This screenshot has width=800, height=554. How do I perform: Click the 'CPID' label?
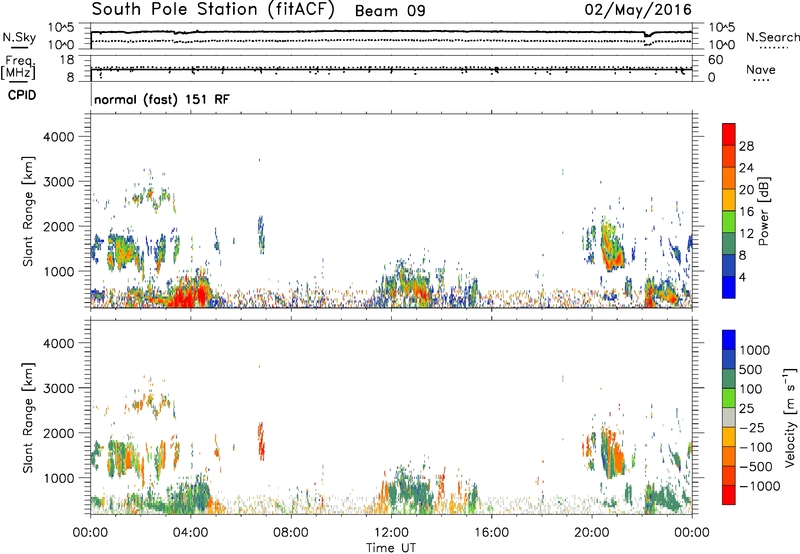pos(22,95)
